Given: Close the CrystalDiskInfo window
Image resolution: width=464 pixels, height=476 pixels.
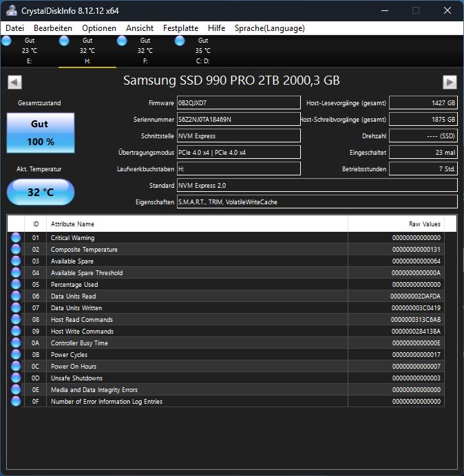Looking at the screenshot, I should tap(447, 10).
